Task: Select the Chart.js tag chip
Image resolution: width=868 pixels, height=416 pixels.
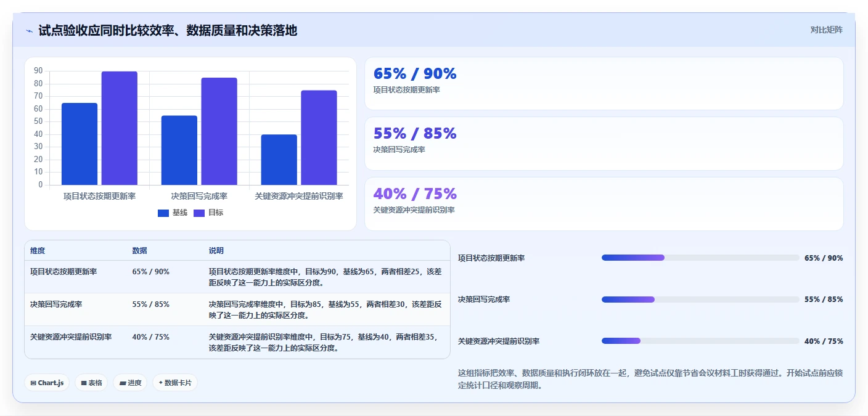Action: coord(47,383)
